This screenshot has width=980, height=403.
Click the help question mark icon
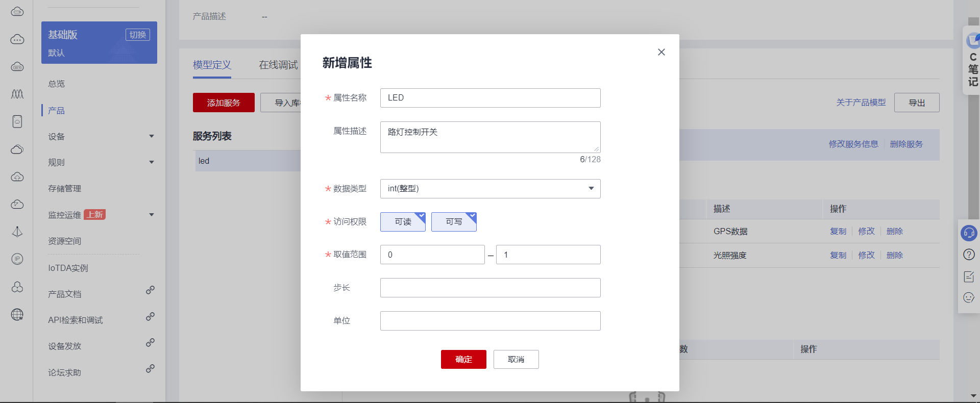point(969,255)
